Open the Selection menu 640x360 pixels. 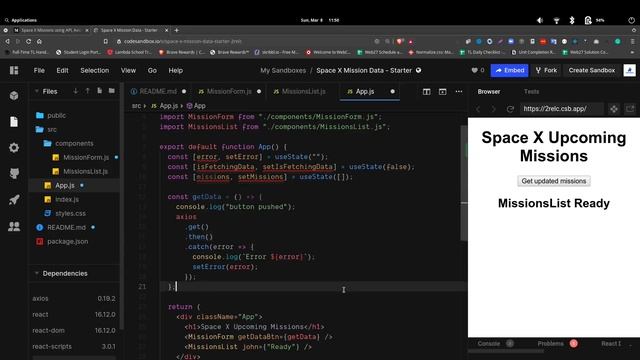95,70
